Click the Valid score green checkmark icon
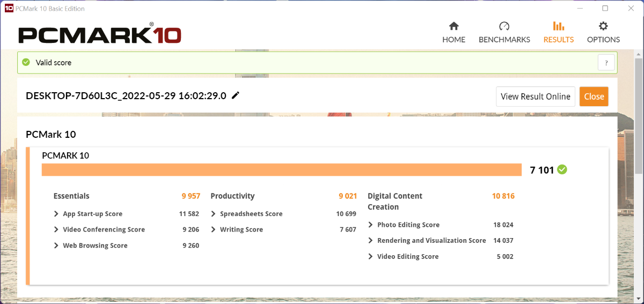644x304 pixels. (x=26, y=63)
